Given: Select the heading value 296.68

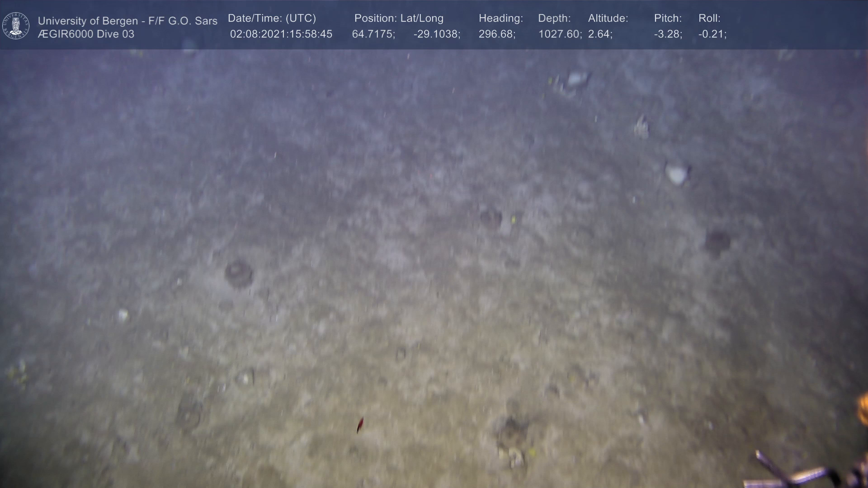Looking at the screenshot, I should [x=496, y=34].
